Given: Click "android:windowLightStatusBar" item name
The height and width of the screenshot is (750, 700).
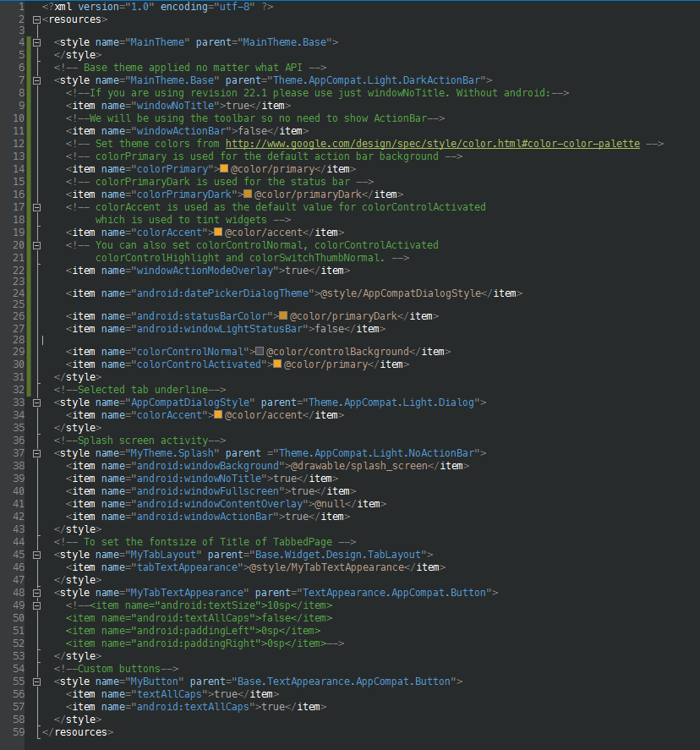Looking at the screenshot, I should (x=220, y=329).
